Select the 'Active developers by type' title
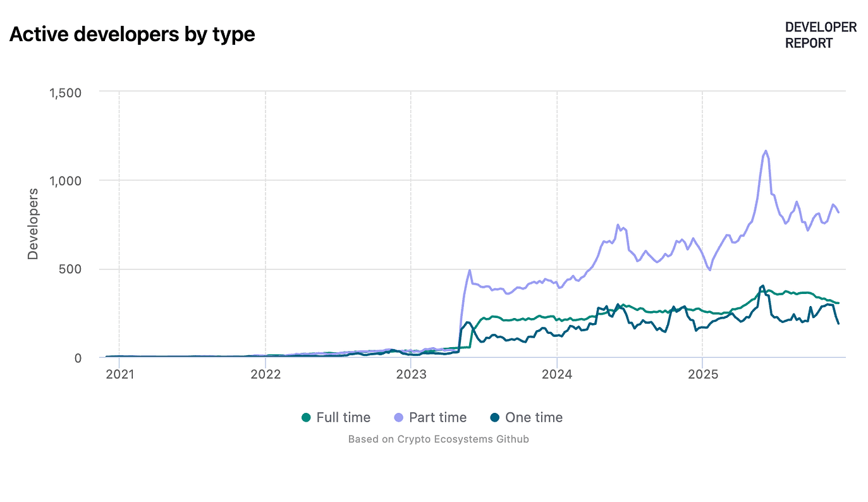The height and width of the screenshot is (502, 868). [x=132, y=34]
